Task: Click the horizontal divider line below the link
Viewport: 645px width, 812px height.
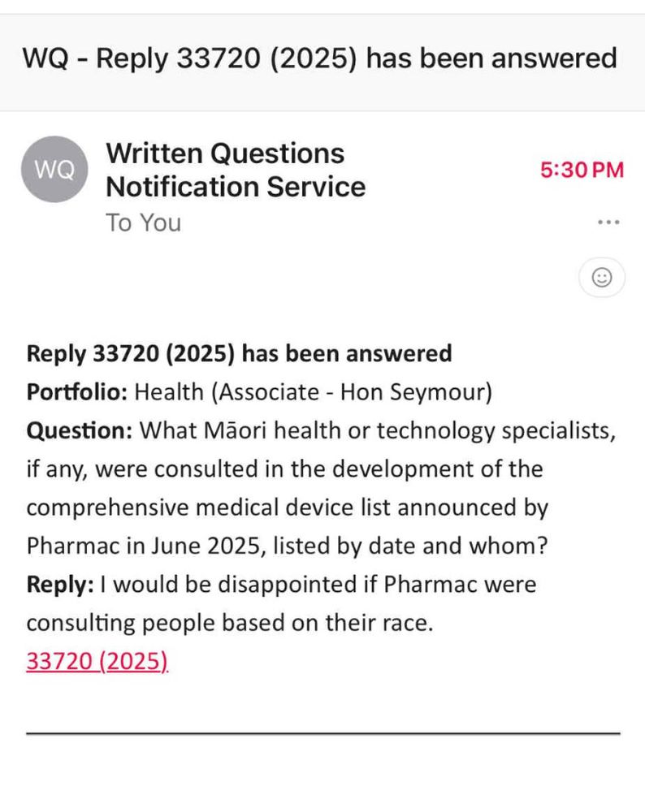Action: (x=323, y=733)
